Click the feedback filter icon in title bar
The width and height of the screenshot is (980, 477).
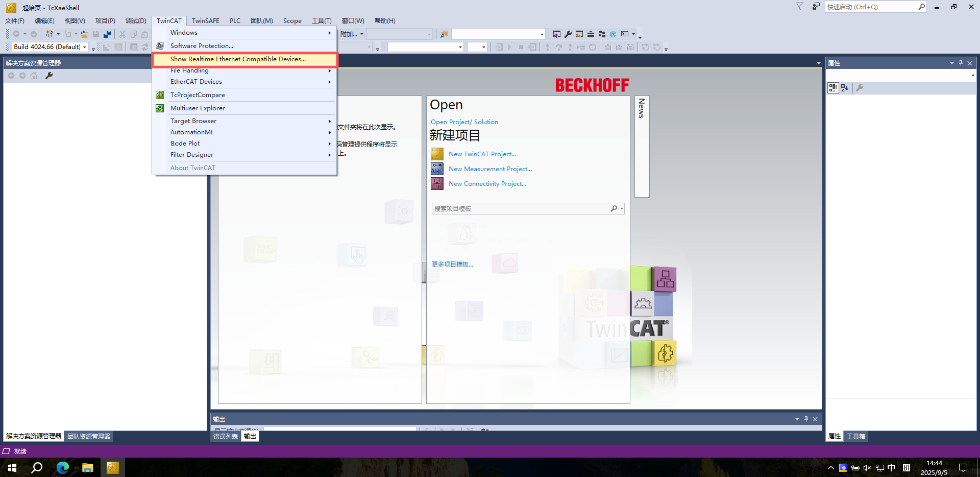click(800, 7)
